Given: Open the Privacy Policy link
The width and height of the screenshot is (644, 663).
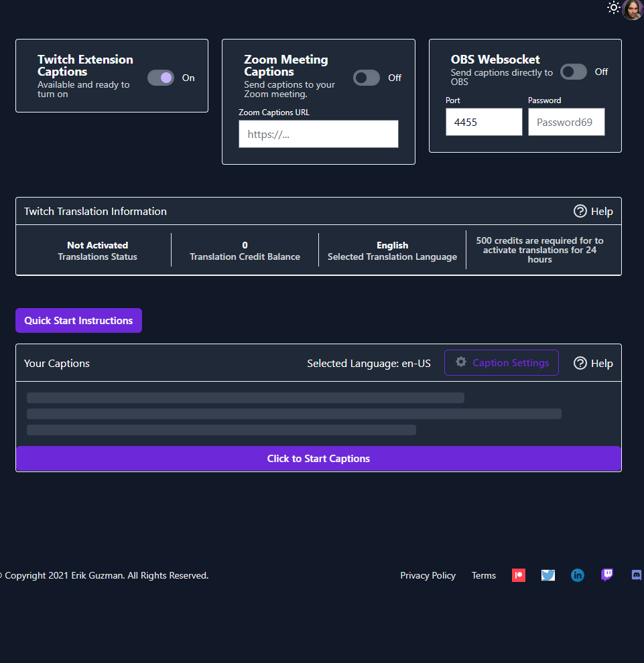Looking at the screenshot, I should point(428,575).
